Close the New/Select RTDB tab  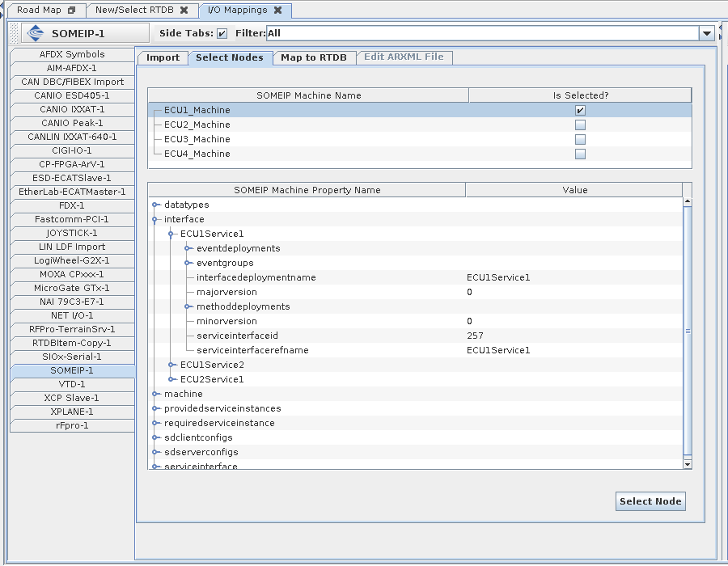(x=184, y=11)
